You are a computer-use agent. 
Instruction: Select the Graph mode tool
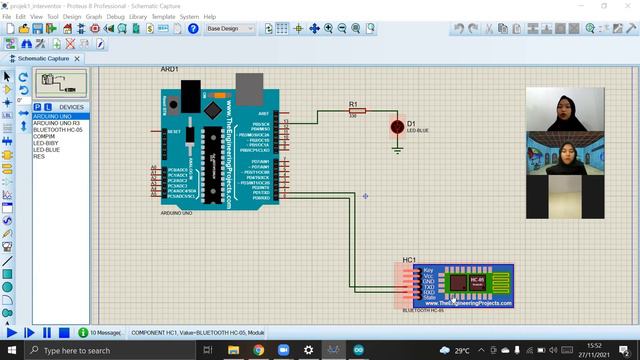click(x=7, y=195)
